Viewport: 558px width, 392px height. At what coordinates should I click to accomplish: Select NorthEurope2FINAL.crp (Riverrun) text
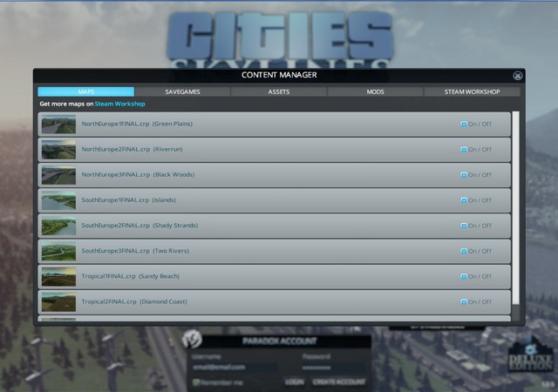(x=132, y=149)
